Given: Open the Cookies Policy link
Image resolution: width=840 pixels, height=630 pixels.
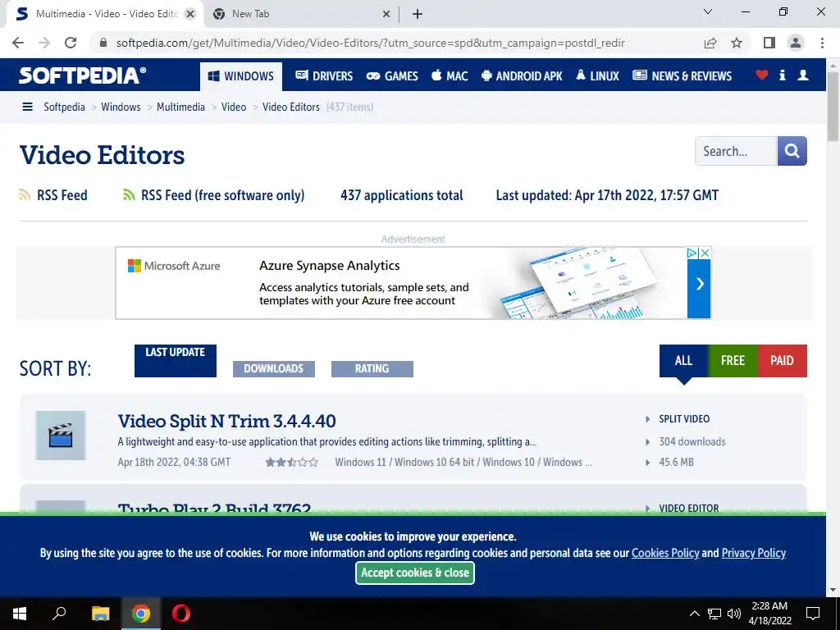Looking at the screenshot, I should (x=665, y=553).
